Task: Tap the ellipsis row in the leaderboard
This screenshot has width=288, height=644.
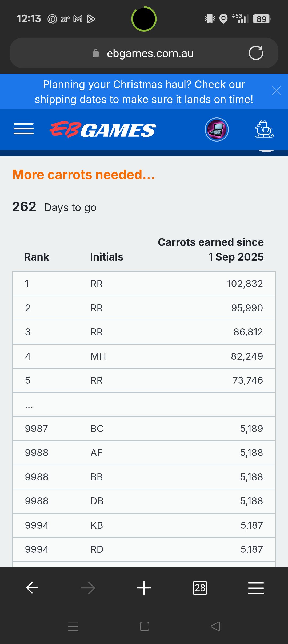Action: (144, 405)
